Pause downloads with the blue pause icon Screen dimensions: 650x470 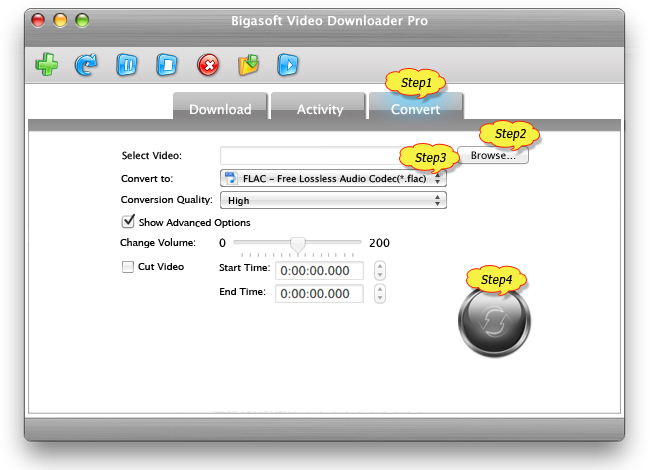coord(126,65)
